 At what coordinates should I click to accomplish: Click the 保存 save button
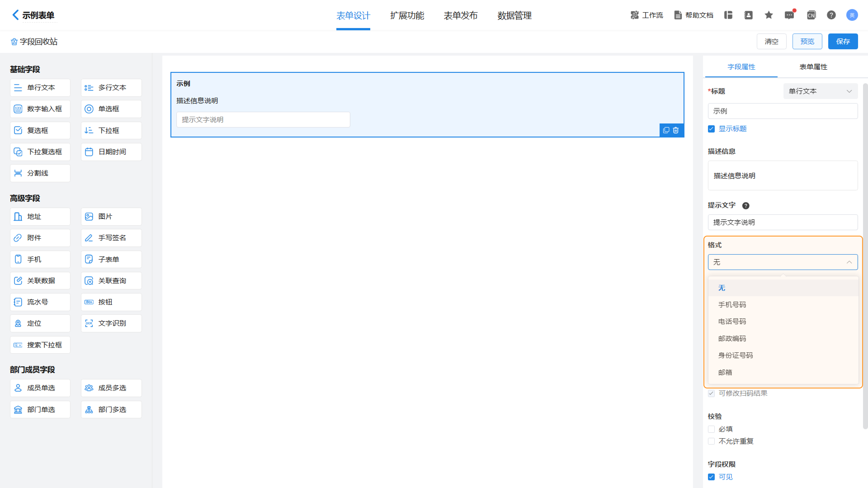[x=843, y=41]
